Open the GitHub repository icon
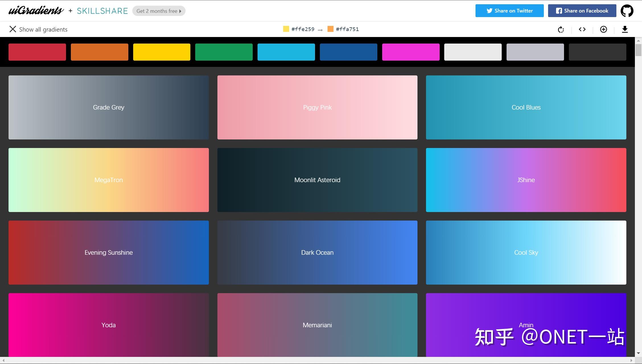The image size is (642, 364). [627, 11]
